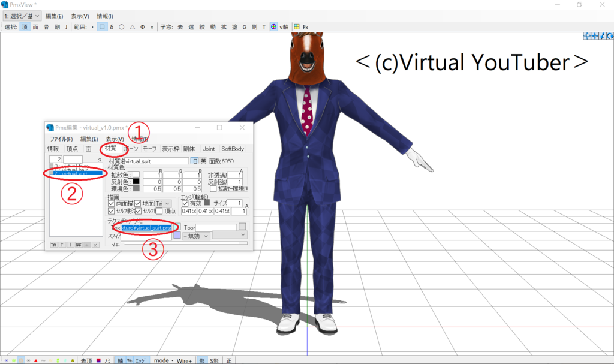Click the 環境色 gray color swatch
Viewport: 614px width, 364px height.
click(x=136, y=188)
